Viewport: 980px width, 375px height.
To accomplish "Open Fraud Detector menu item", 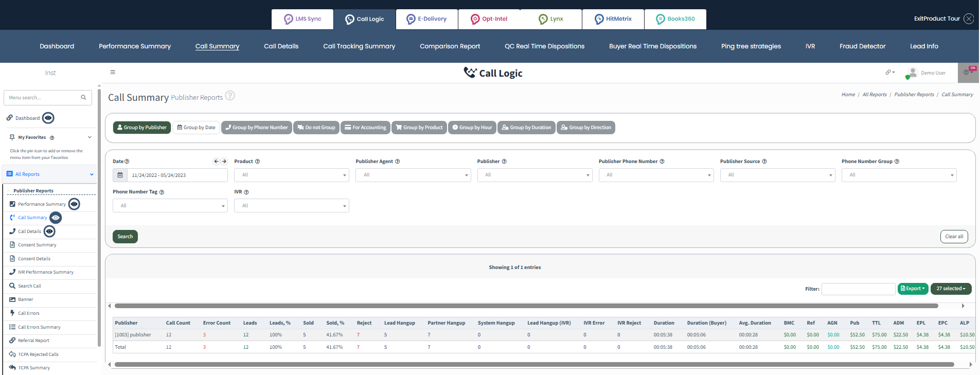I will [862, 46].
